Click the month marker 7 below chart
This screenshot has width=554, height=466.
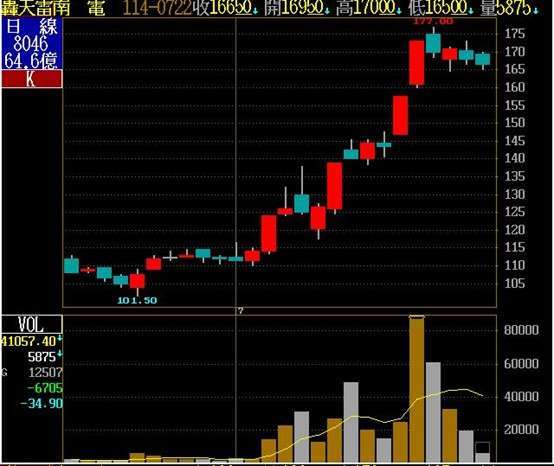point(241,311)
